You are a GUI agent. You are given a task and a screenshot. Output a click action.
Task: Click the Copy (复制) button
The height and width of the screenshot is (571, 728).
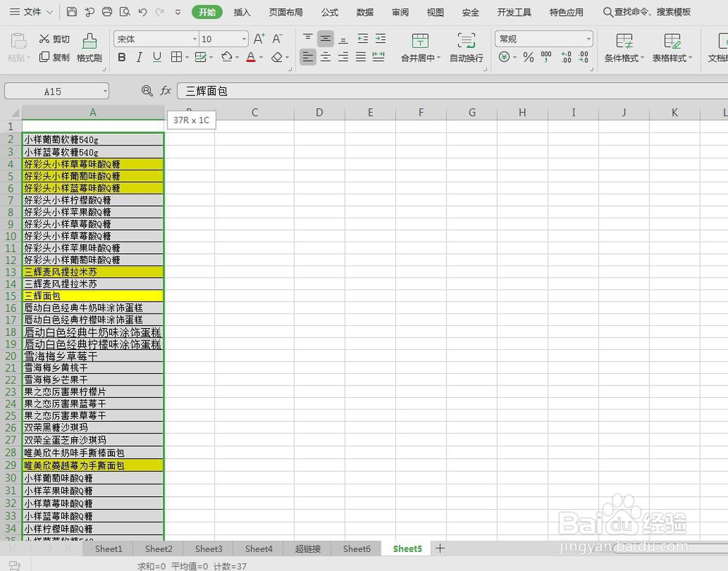[55, 57]
